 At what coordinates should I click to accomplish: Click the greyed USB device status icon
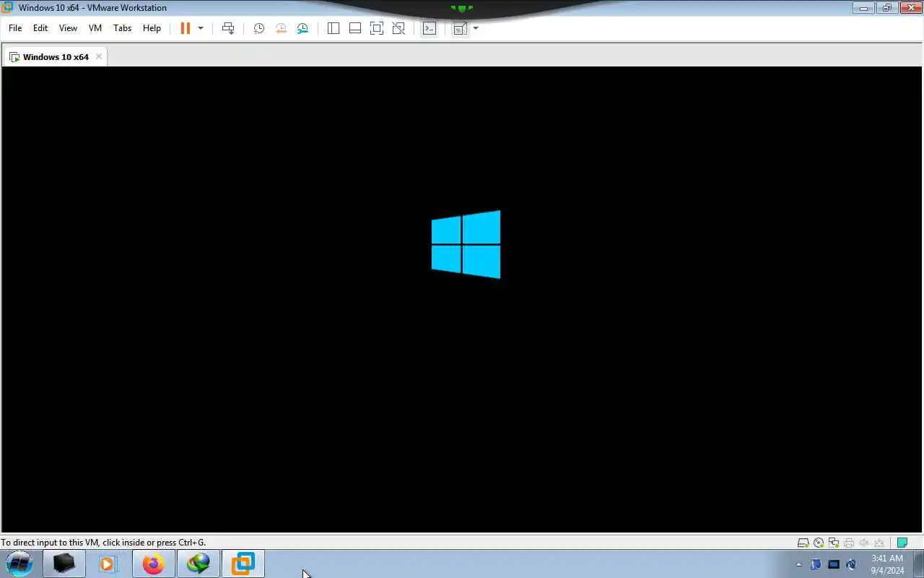[x=879, y=543]
